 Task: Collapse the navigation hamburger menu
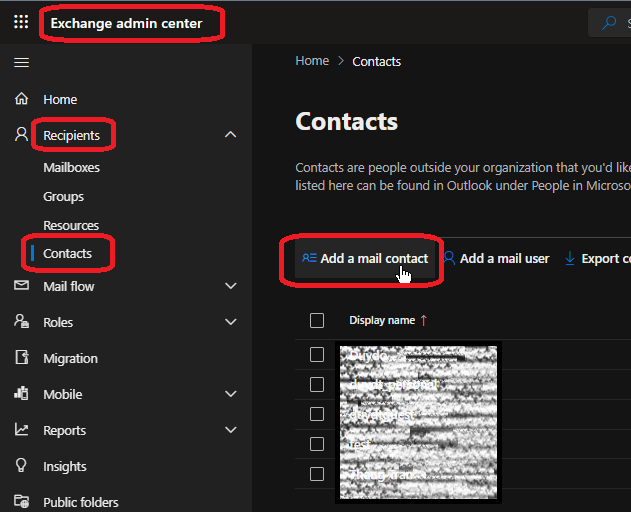pos(21,62)
